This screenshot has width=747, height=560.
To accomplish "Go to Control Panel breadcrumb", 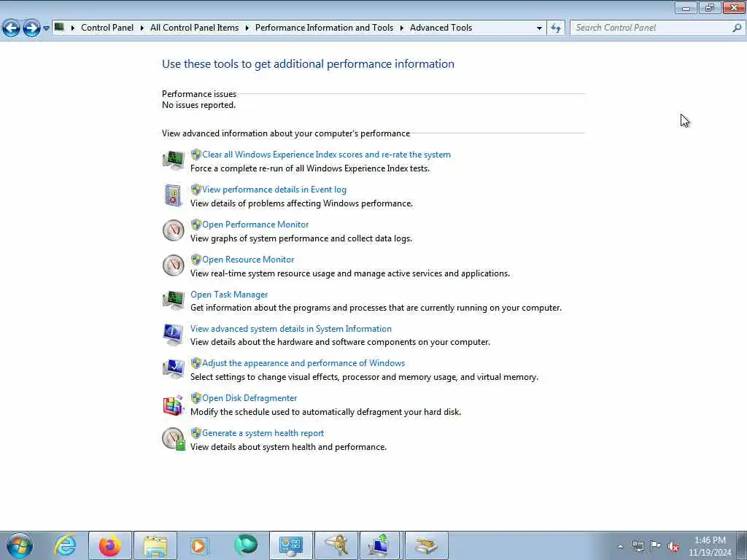I will 107,28.
